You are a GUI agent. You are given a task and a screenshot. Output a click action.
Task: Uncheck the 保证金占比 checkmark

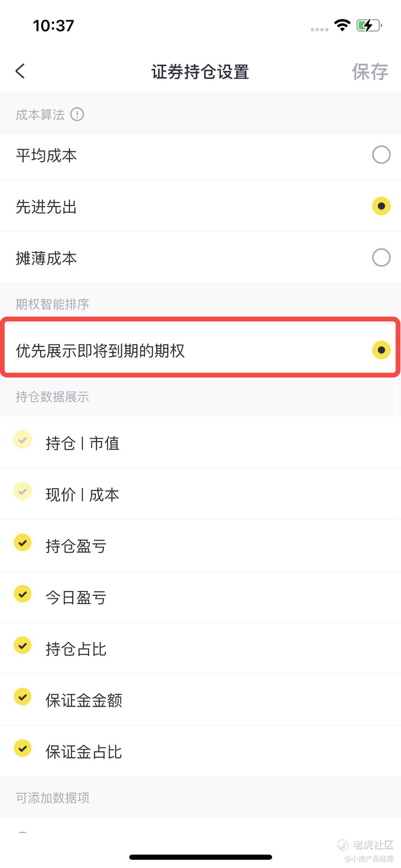tap(23, 748)
